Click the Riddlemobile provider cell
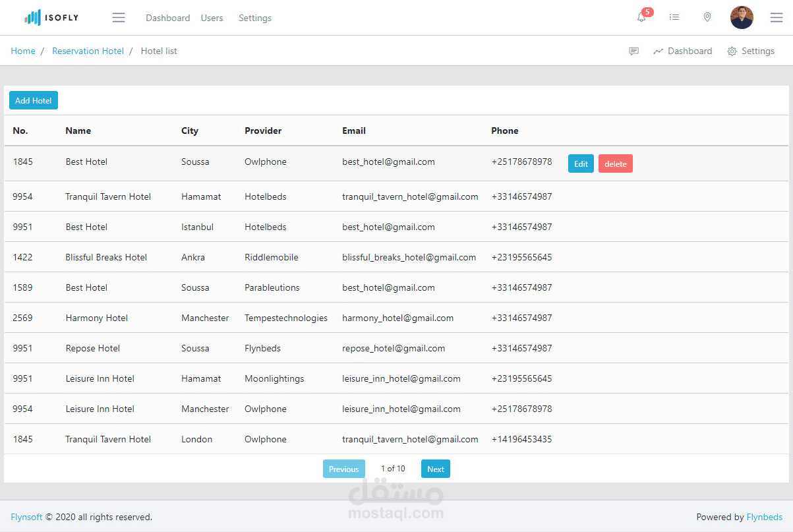The image size is (793, 532). click(272, 257)
